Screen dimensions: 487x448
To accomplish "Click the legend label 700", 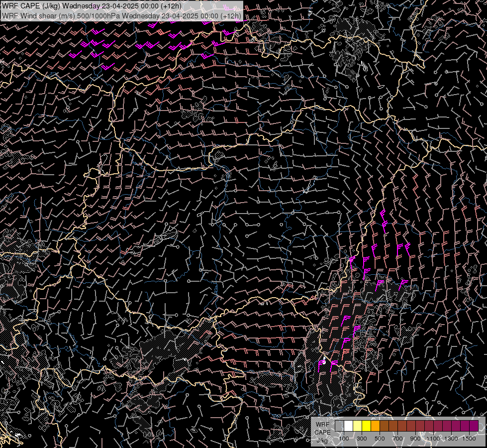I will (x=397, y=439).
